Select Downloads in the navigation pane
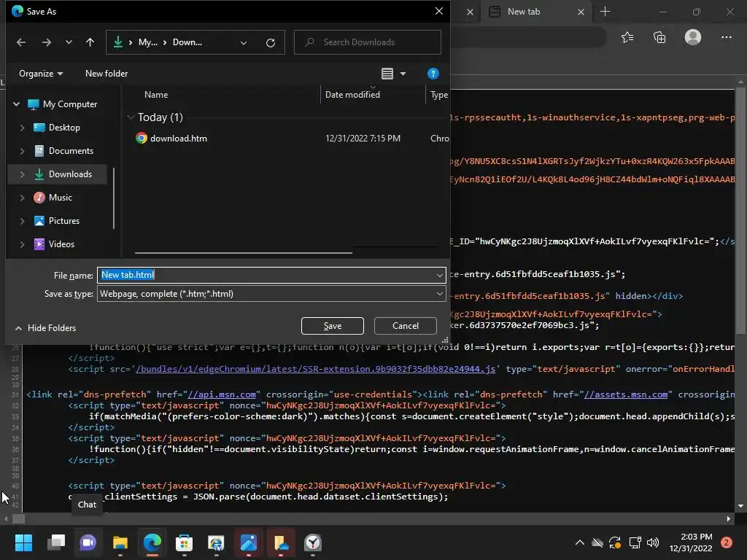747x560 pixels. pos(70,174)
